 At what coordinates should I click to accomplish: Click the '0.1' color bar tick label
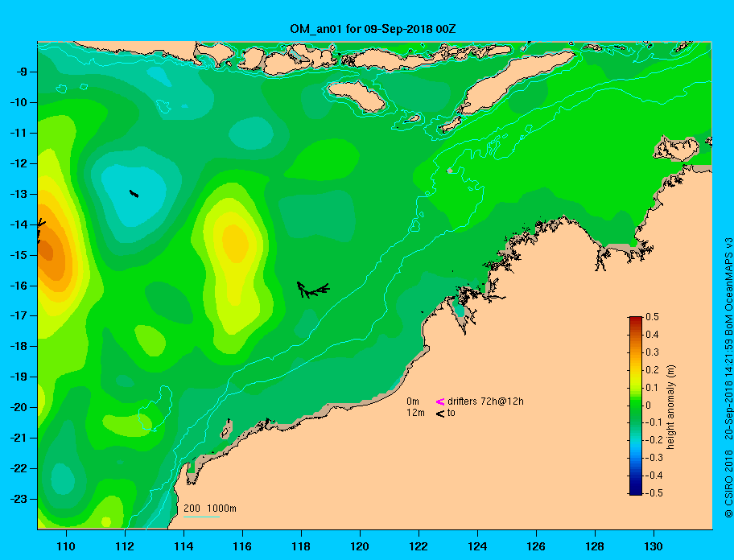[x=652, y=388]
